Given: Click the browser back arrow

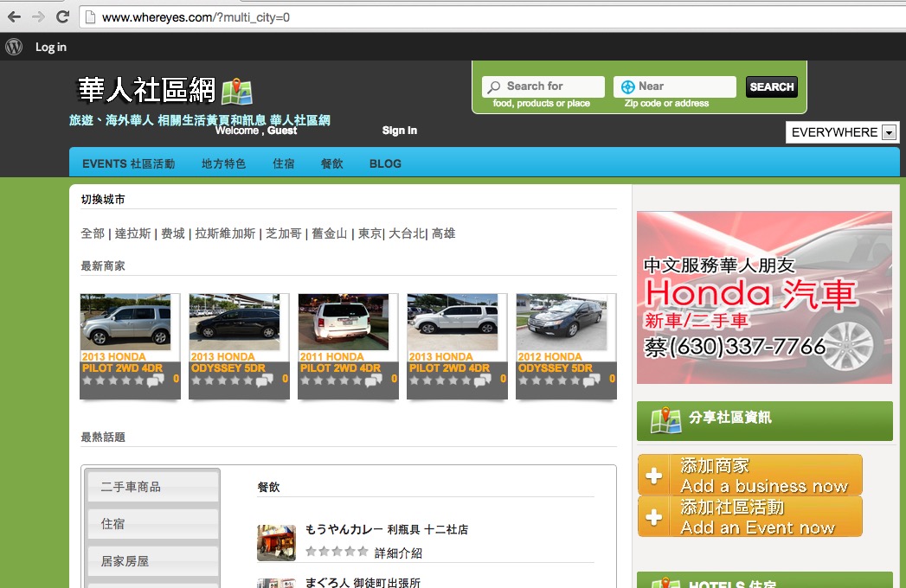Looking at the screenshot, I should pyautogui.click(x=14, y=16).
